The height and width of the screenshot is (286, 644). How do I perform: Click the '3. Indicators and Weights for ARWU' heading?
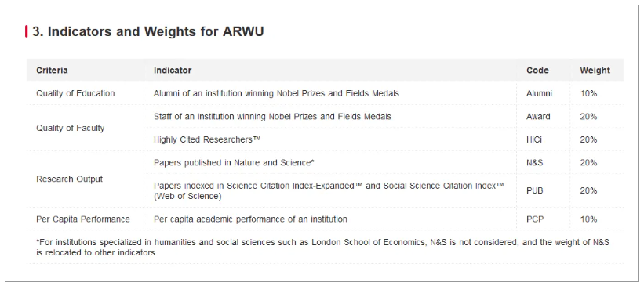[x=147, y=31]
